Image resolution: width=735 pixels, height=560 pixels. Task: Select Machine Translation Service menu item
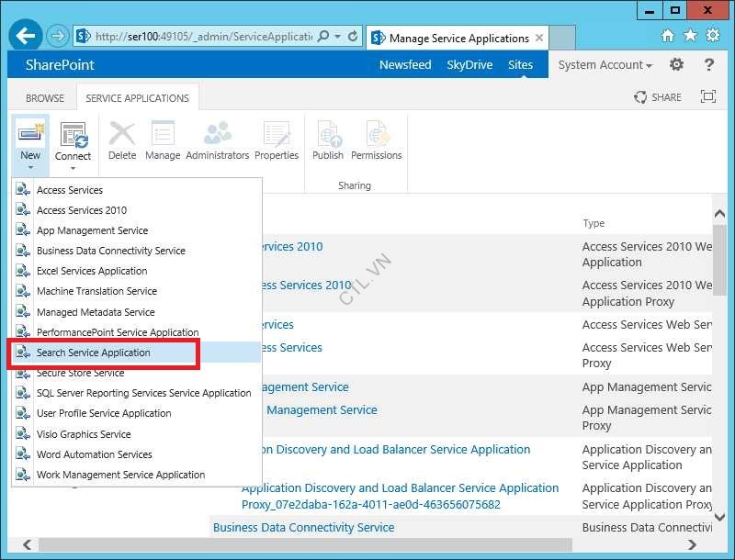(136, 291)
